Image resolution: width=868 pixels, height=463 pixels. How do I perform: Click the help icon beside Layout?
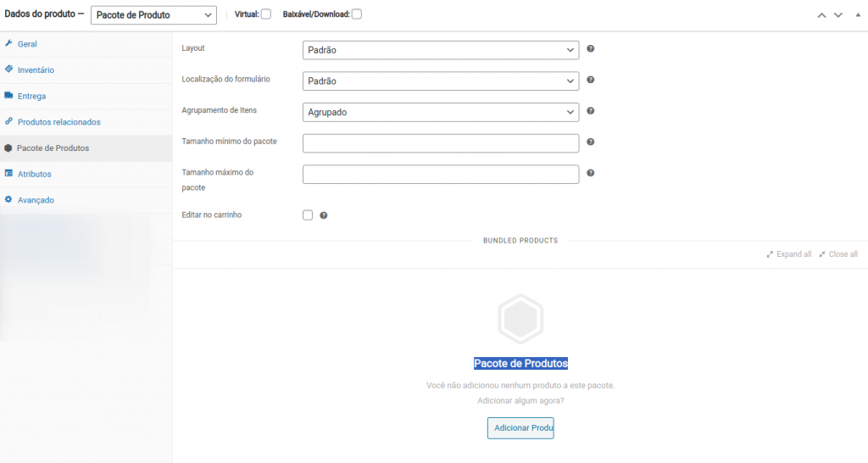(591, 48)
